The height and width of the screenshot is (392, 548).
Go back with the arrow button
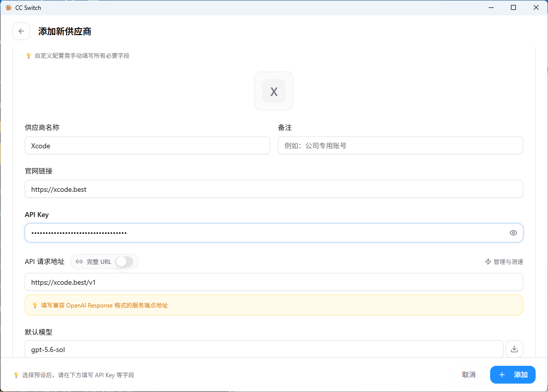click(x=21, y=31)
